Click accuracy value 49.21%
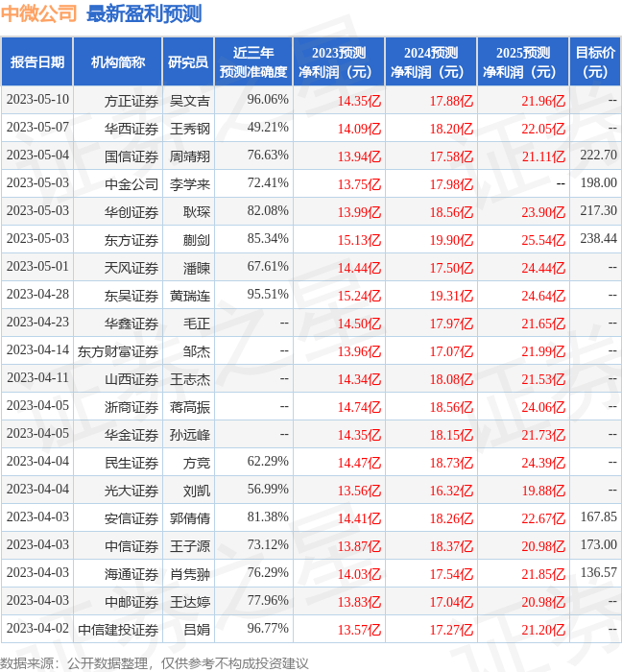 point(268,128)
